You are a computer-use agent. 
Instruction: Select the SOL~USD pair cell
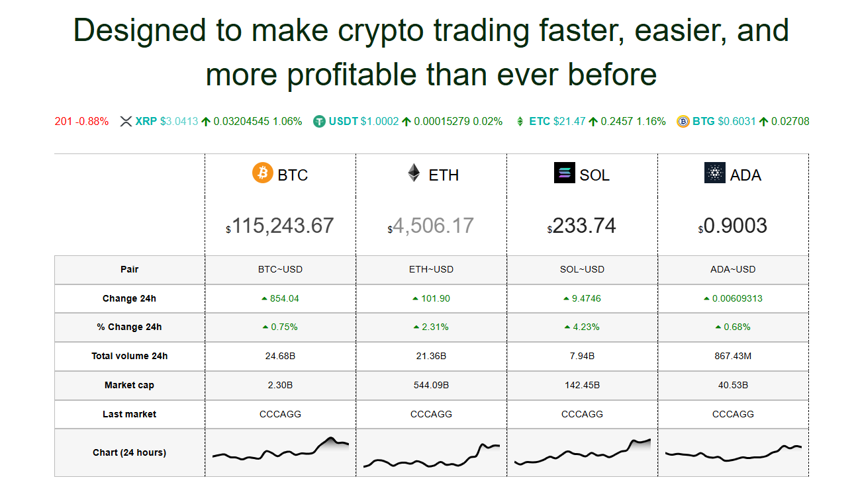(582, 270)
